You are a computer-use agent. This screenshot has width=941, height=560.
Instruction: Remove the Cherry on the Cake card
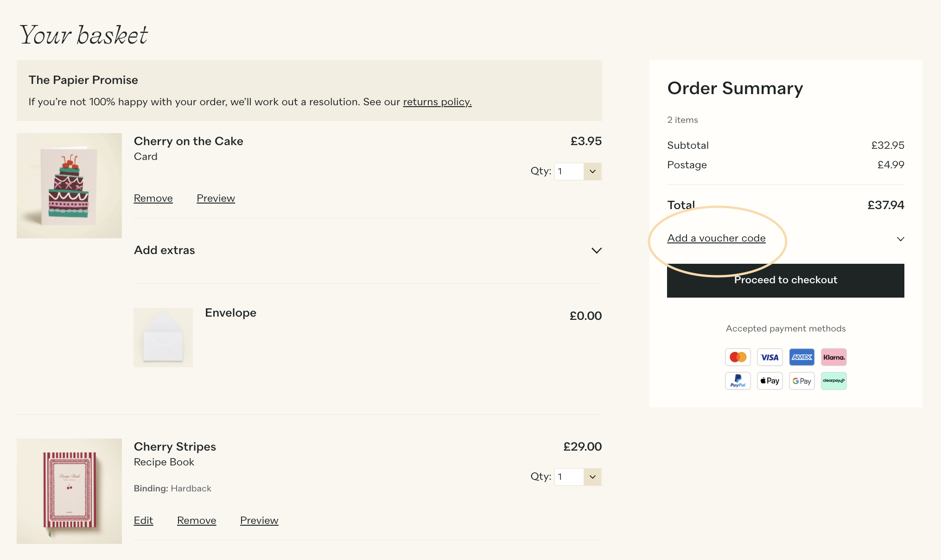pos(153,198)
